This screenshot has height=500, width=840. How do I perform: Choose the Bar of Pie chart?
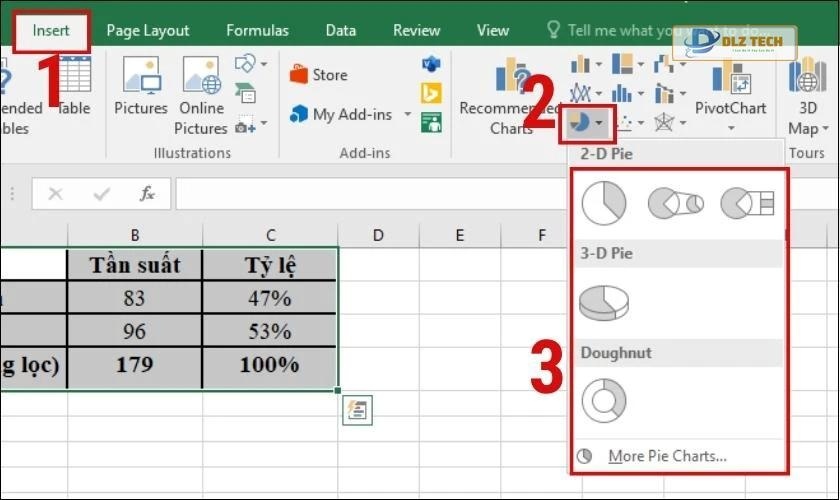748,203
